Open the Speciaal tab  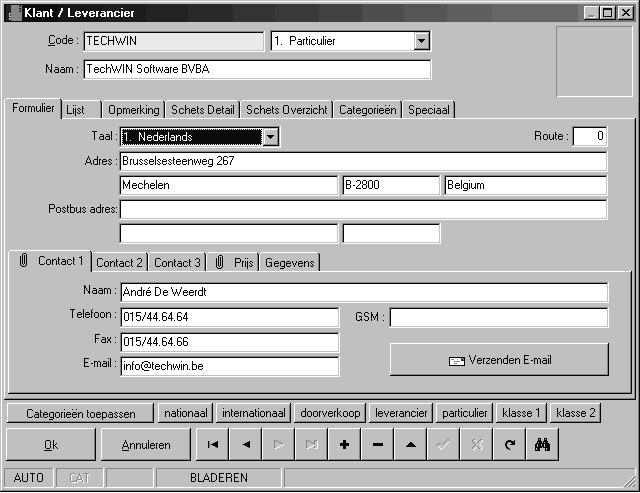point(429,110)
